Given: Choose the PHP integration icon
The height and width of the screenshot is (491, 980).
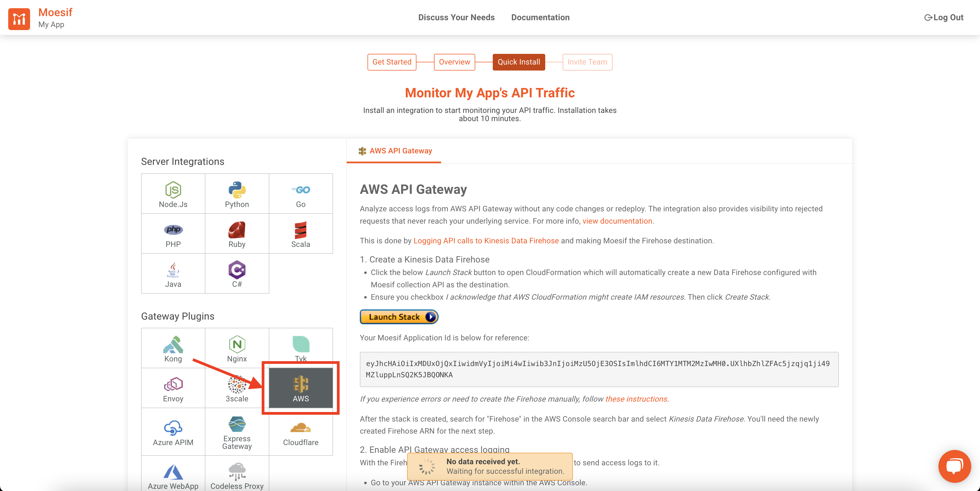Looking at the screenshot, I should (x=173, y=233).
